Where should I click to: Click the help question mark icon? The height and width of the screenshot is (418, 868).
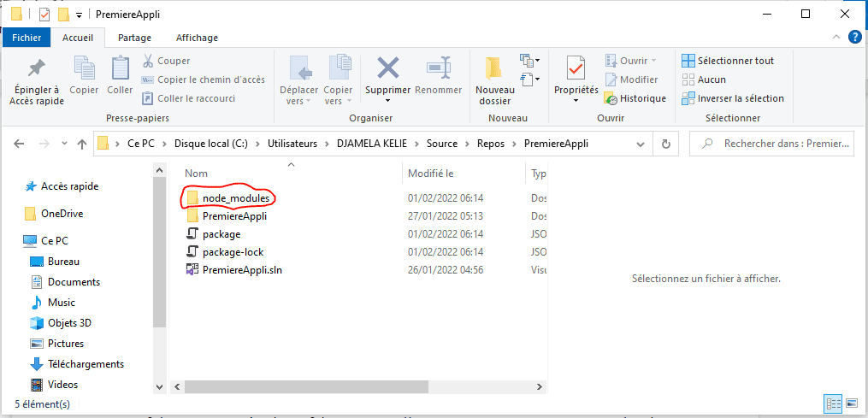coord(853,37)
